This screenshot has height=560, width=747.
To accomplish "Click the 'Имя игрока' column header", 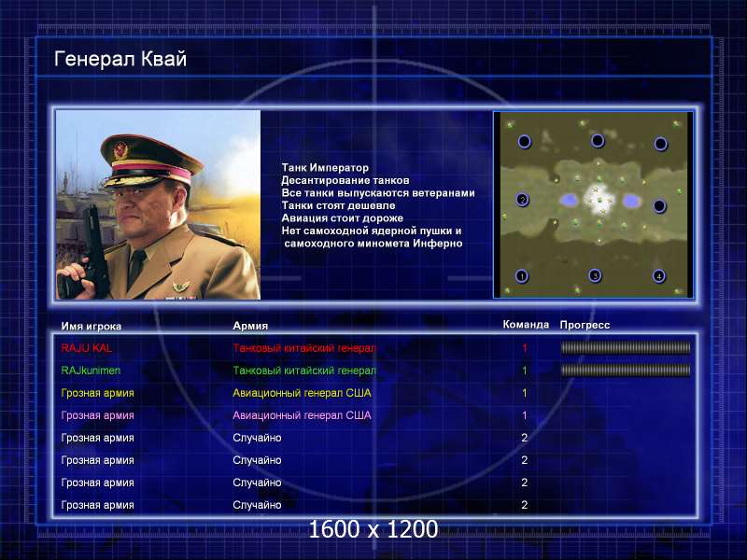I will (91, 326).
